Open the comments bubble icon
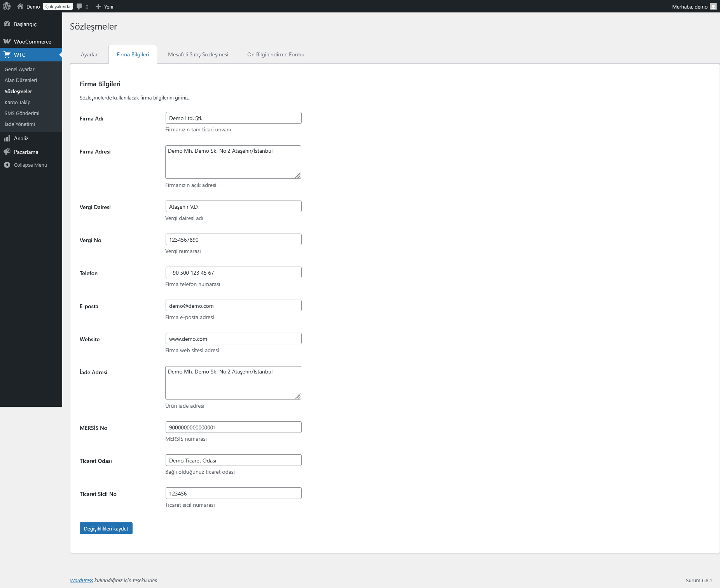Image resolution: width=720 pixels, height=588 pixels. pos(79,7)
